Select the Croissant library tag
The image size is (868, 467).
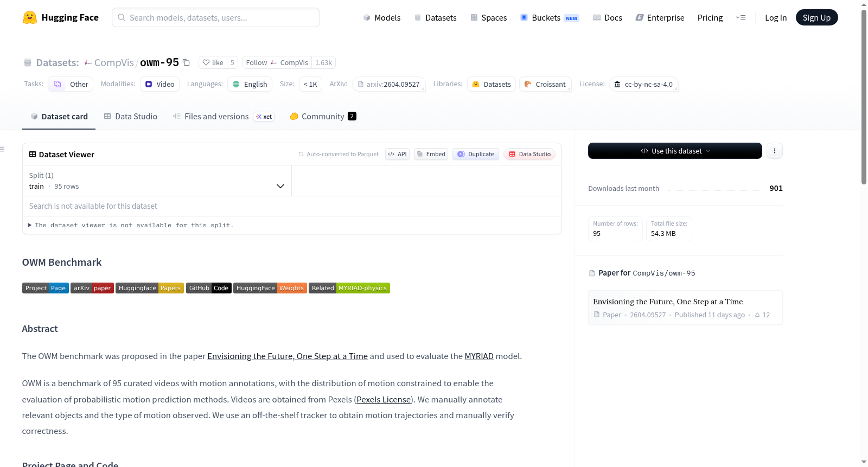click(545, 84)
